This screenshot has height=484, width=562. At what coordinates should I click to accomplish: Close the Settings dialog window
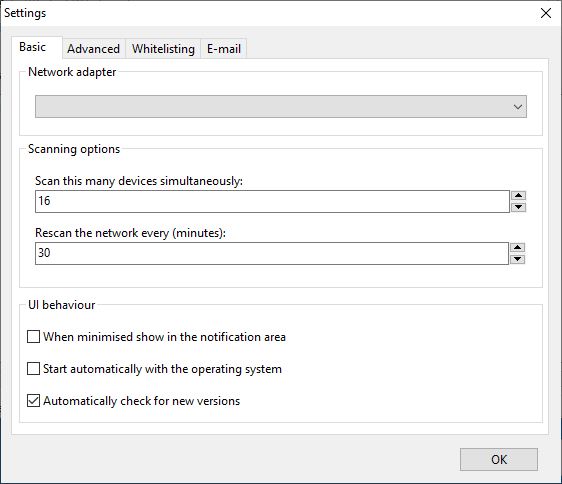[x=546, y=13]
